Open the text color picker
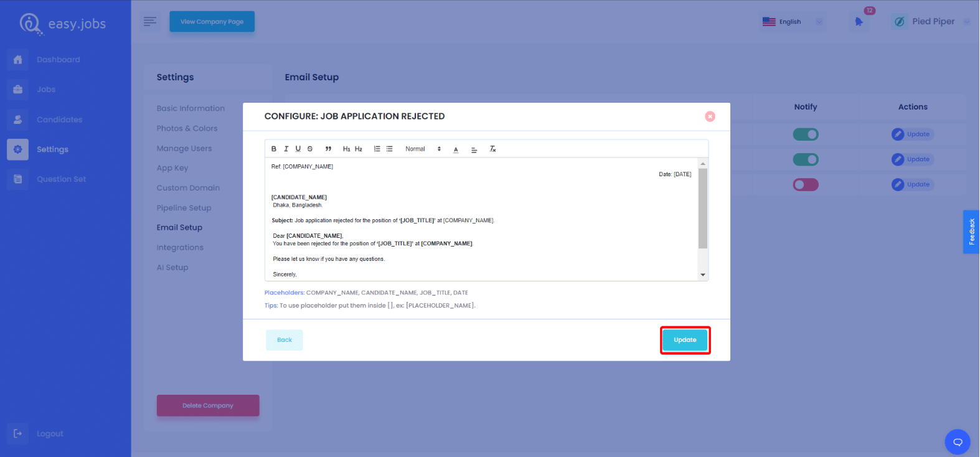This screenshot has width=980, height=457. click(456, 149)
